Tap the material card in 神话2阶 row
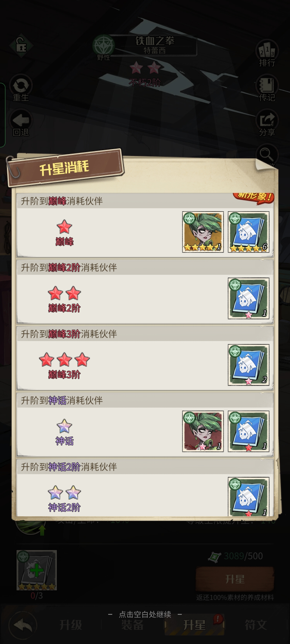The image size is (290, 644). (x=249, y=496)
